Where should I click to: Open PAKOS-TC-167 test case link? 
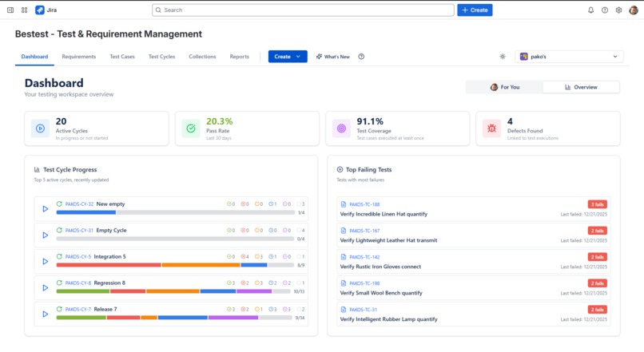(x=364, y=231)
